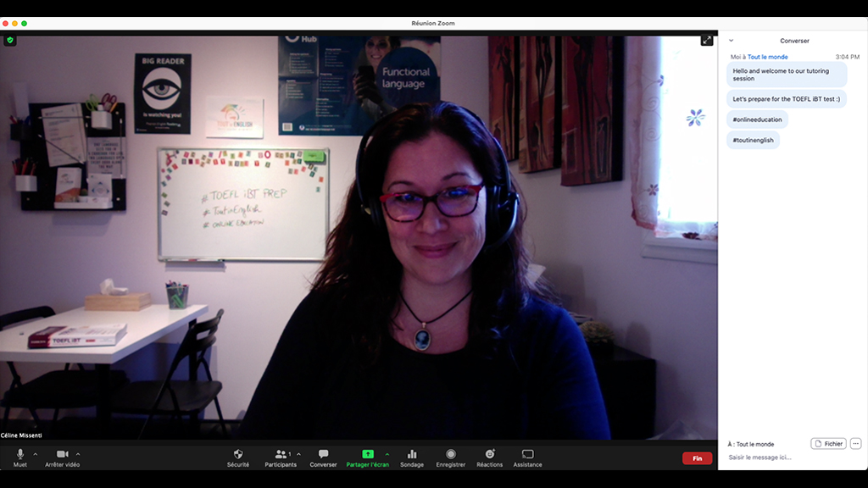
Task: Stop camera with Arrêter vidéo icon
Action: coord(62,457)
